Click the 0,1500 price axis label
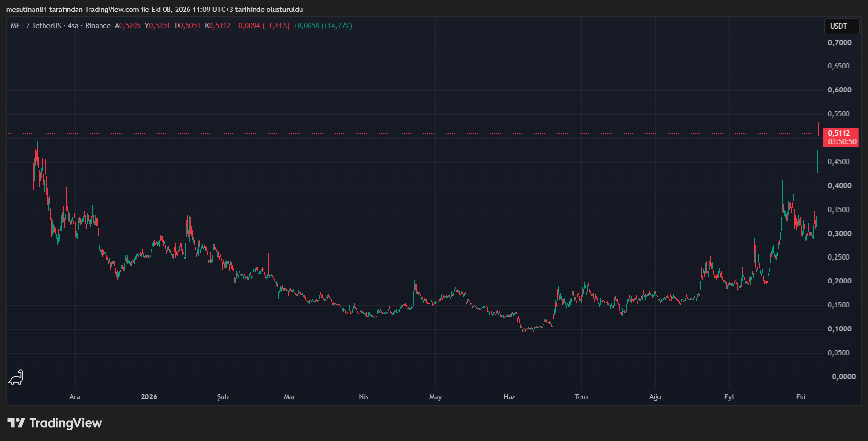The image size is (868, 441). pyautogui.click(x=840, y=305)
